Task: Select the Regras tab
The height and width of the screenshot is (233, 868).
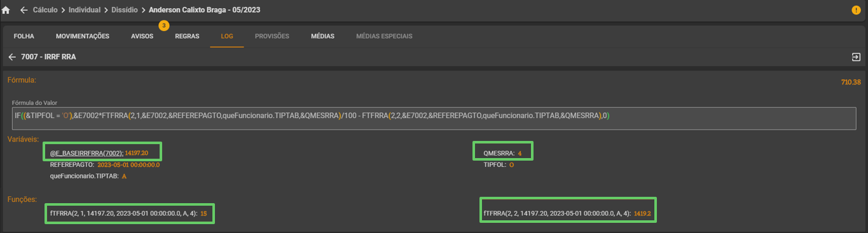Action: 187,36
